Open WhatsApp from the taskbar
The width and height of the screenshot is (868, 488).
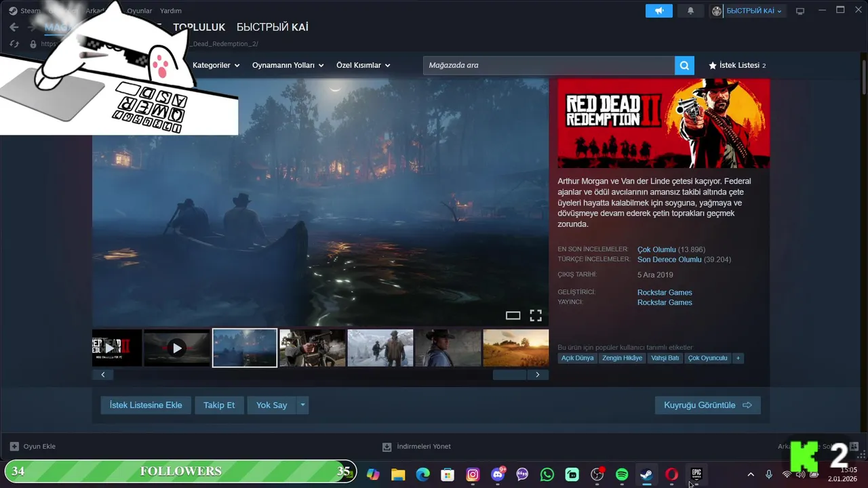pos(547,475)
